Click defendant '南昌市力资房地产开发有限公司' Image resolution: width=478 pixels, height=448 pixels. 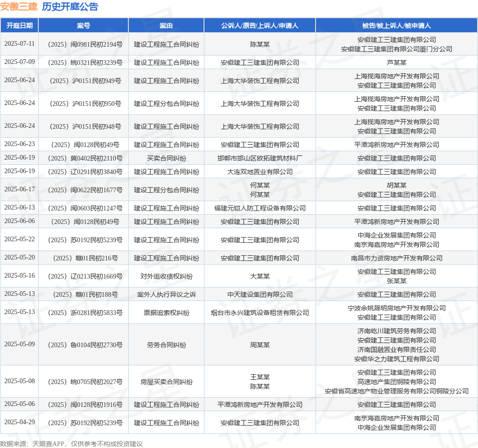click(x=397, y=259)
